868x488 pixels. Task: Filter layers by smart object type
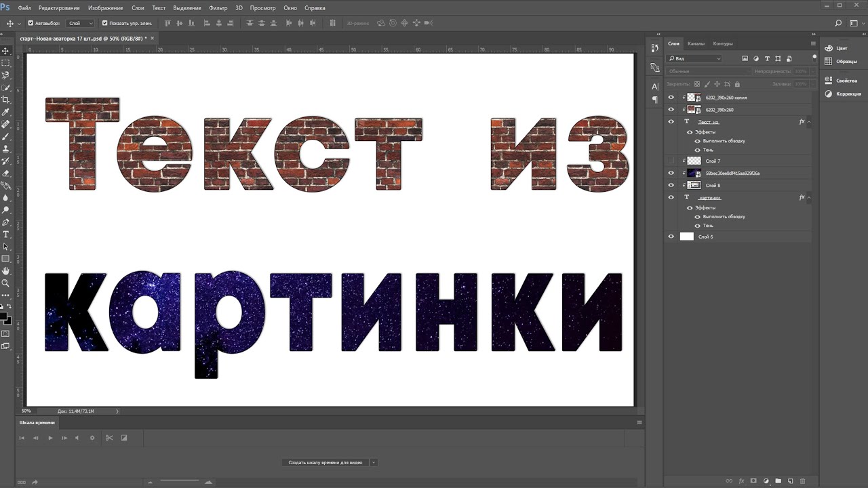(789, 59)
